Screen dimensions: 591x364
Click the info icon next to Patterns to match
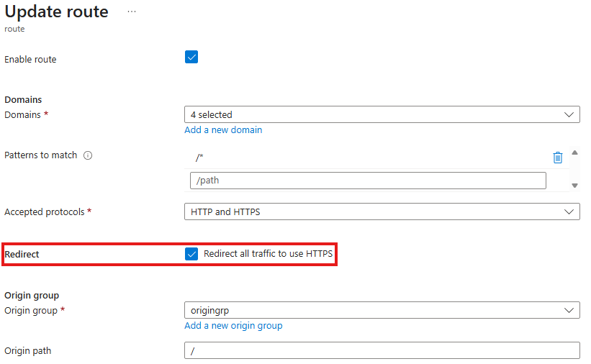88,155
